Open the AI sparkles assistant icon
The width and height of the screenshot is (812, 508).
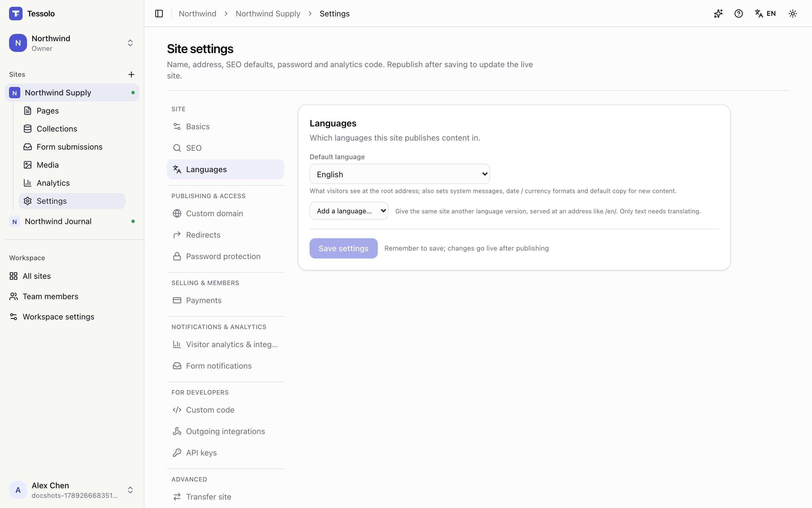pos(718,14)
